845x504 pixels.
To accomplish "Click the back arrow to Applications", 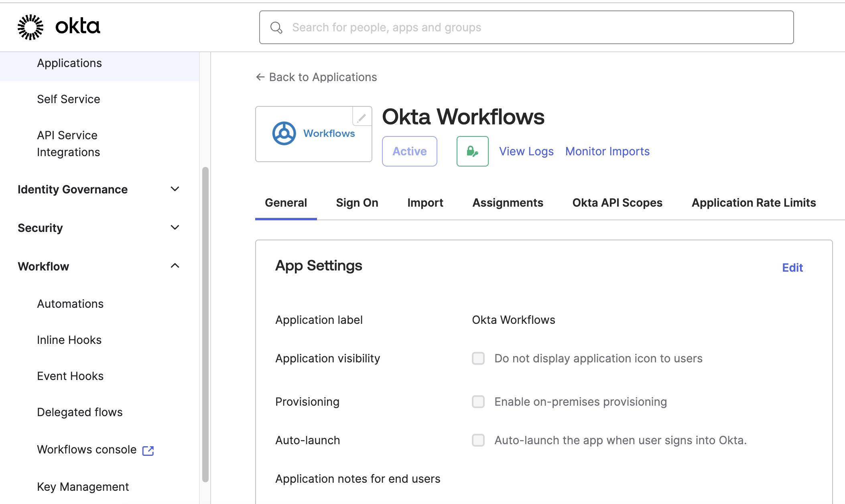I will (260, 77).
